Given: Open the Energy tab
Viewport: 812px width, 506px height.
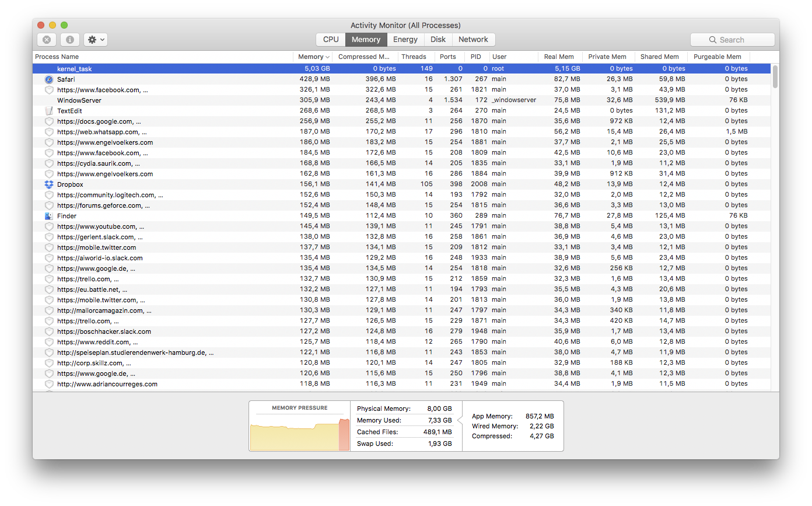Looking at the screenshot, I should [405, 40].
